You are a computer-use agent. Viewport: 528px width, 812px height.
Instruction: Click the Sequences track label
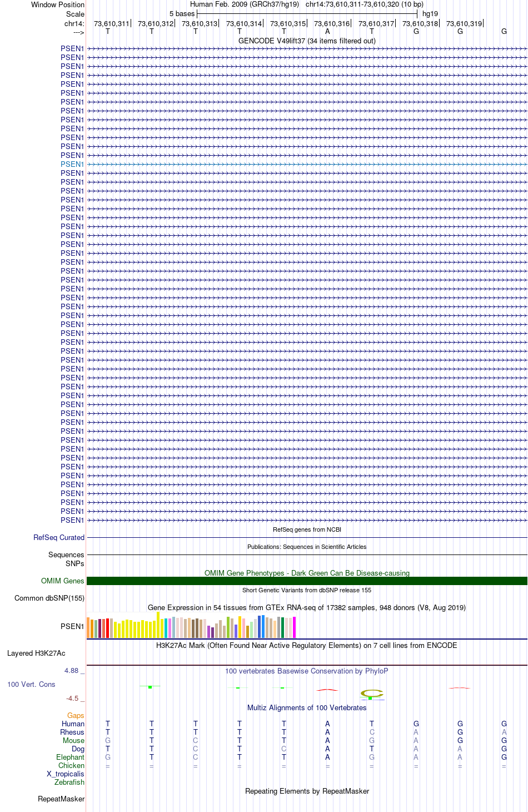(x=66, y=554)
